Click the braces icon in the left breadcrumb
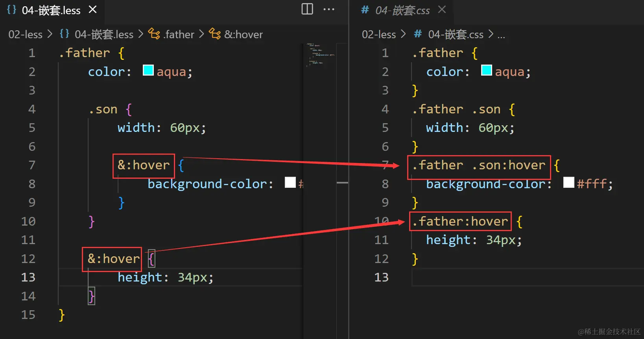The image size is (644, 339). point(65,33)
